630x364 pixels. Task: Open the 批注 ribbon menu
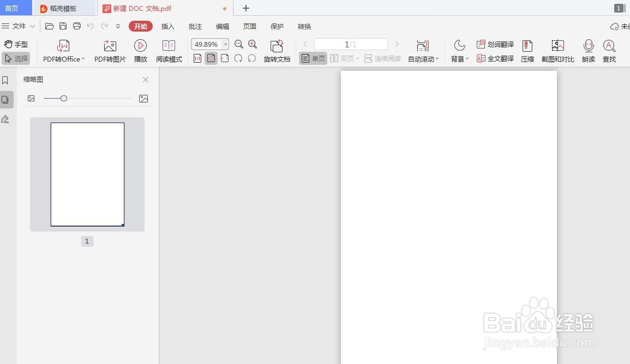pos(195,26)
